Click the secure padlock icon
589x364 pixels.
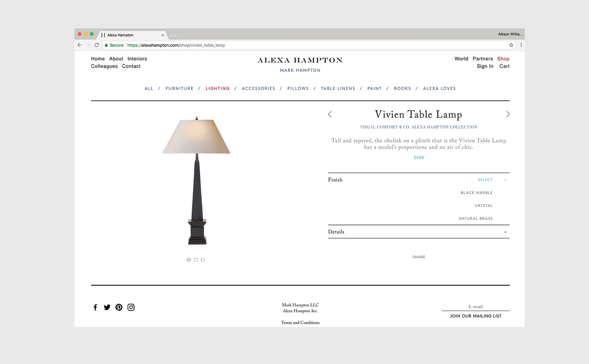point(106,45)
